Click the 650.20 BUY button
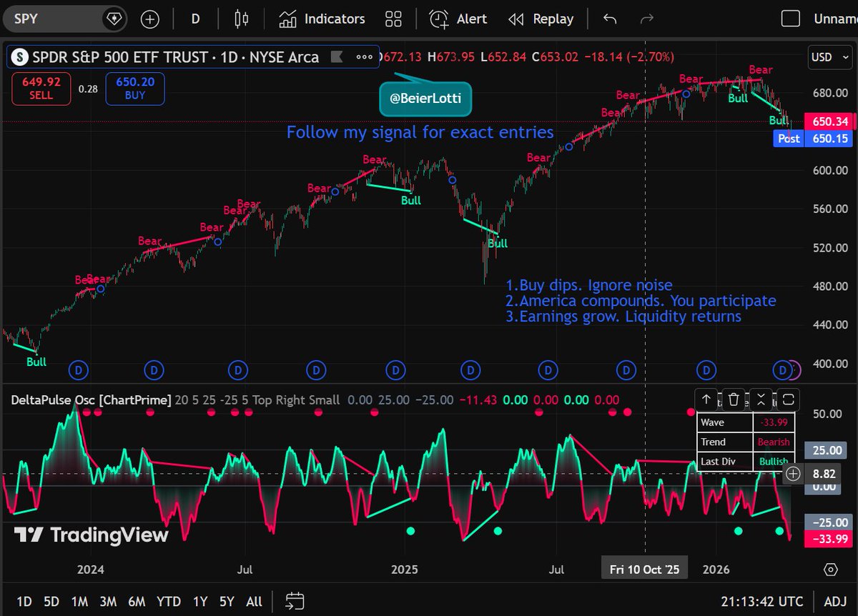The width and height of the screenshot is (858, 616). 135,89
